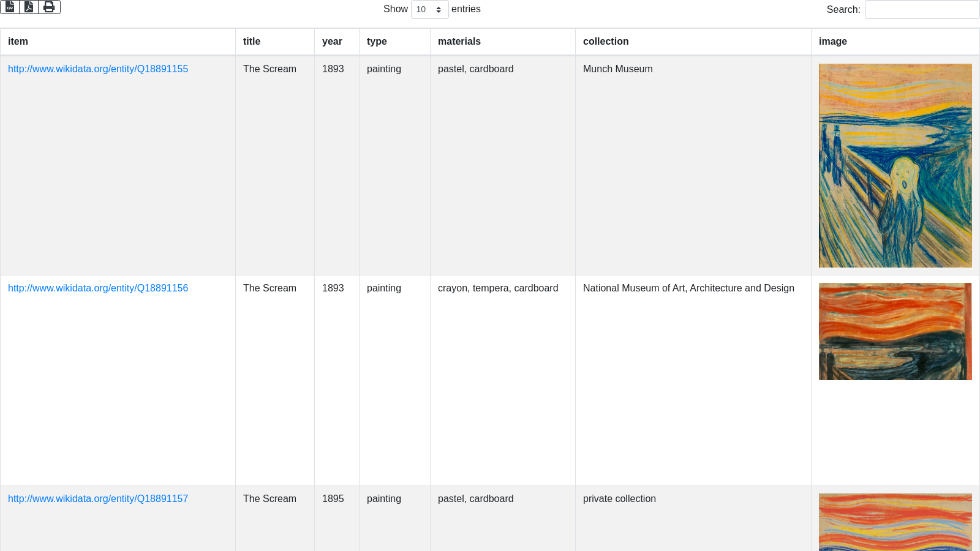The image size is (980, 551).
Task: Export the table as CSV
Action: tap(10, 7)
